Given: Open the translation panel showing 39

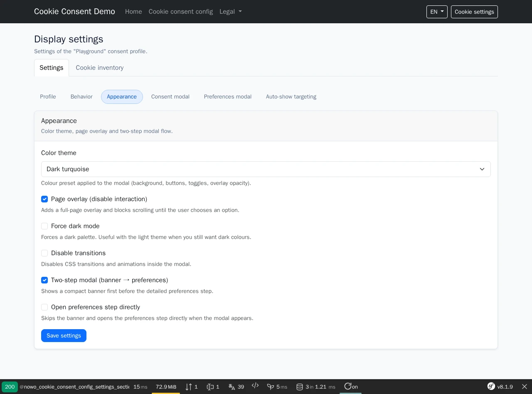Looking at the screenshot, I should 236,387.
